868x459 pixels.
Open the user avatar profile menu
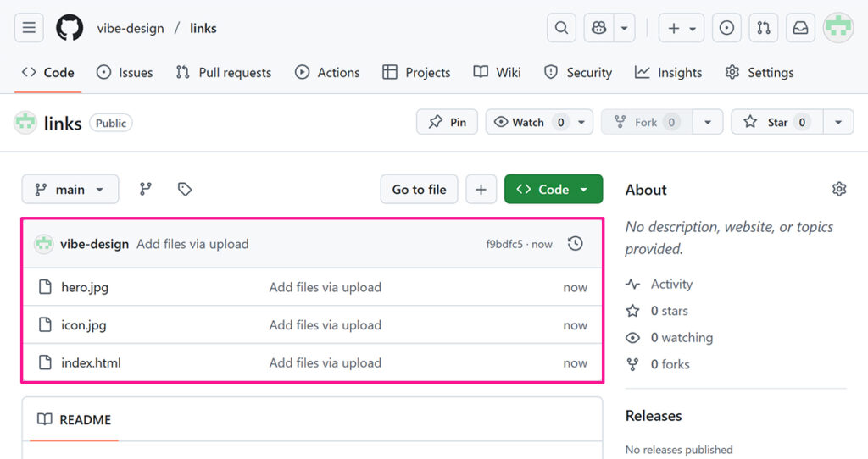(838, 28)
